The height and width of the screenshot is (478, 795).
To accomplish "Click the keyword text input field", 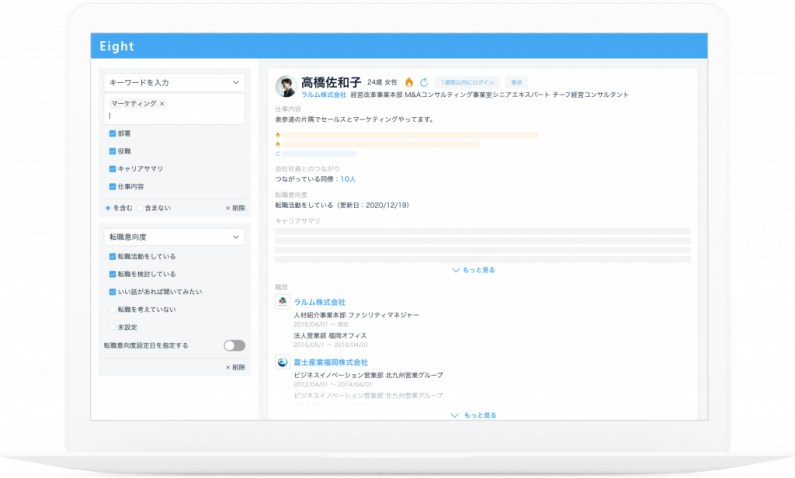I will (x=174, y=116).
